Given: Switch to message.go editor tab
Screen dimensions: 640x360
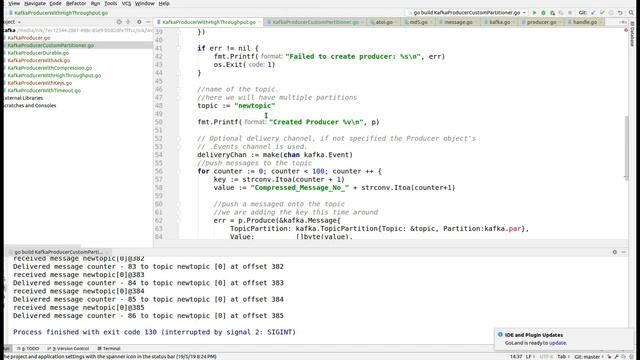Looking at the screenshot, I should click(458, 22).
